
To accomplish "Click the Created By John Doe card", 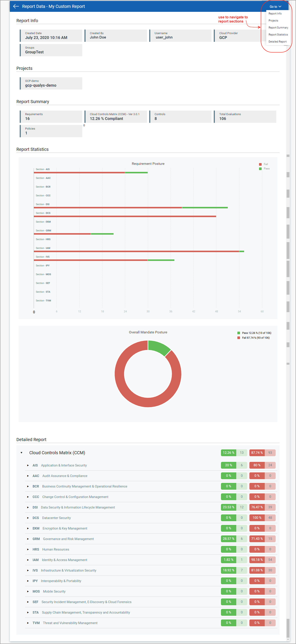I will point(116,35).
